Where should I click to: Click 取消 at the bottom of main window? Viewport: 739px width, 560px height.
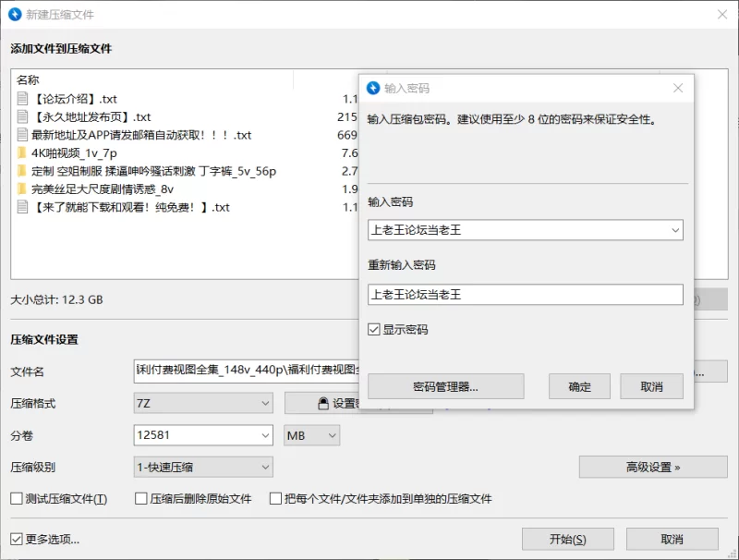click(x=672, y=539)
